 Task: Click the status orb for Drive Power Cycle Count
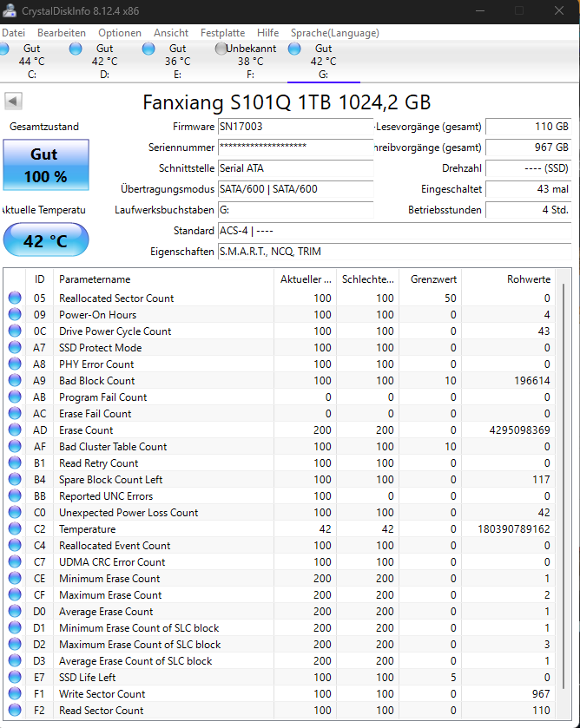[x=15, y=331]
